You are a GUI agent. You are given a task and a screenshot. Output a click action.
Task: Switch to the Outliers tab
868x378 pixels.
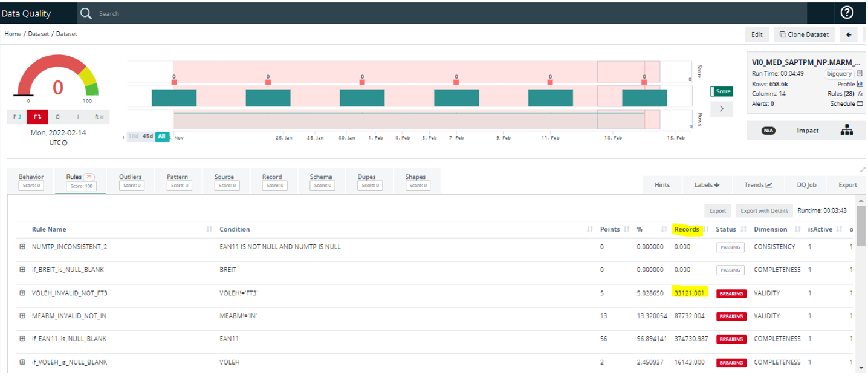(130, 181)
